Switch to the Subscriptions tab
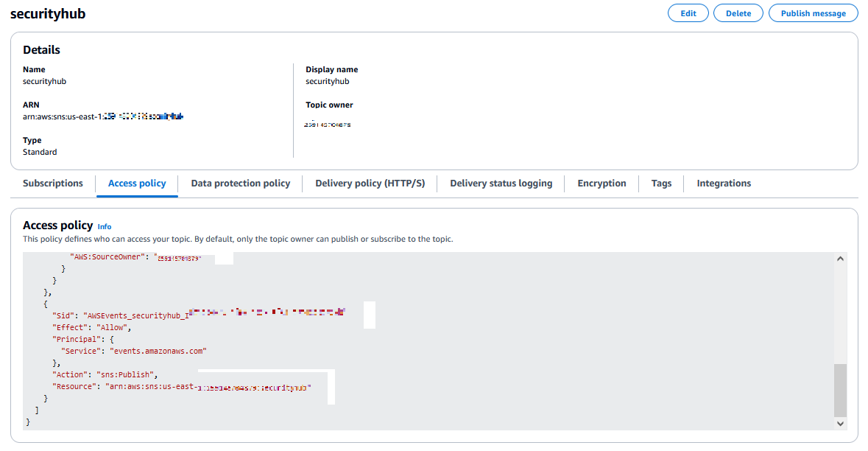This screenshot has height=451, width=868. click(x=52, y=183)
